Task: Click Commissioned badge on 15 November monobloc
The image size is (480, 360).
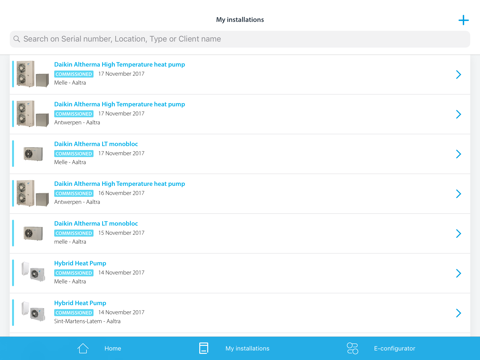Action: point(74,233)
